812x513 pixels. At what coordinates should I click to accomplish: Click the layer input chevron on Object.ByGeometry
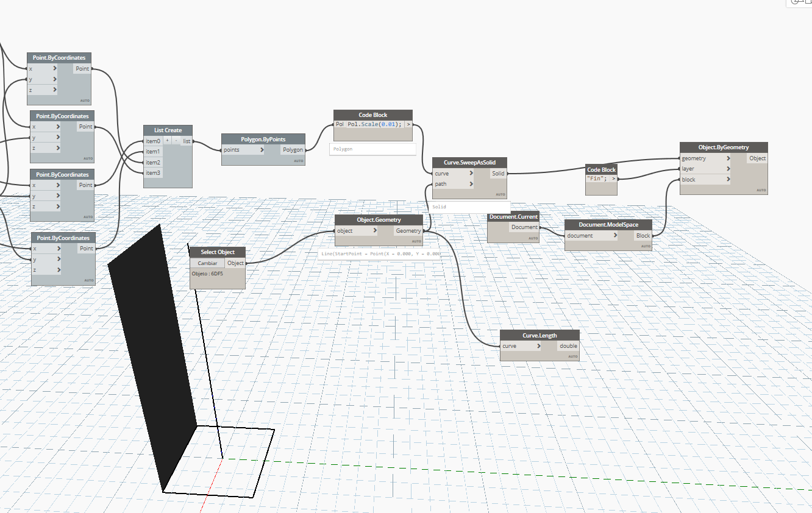[727, 169]
